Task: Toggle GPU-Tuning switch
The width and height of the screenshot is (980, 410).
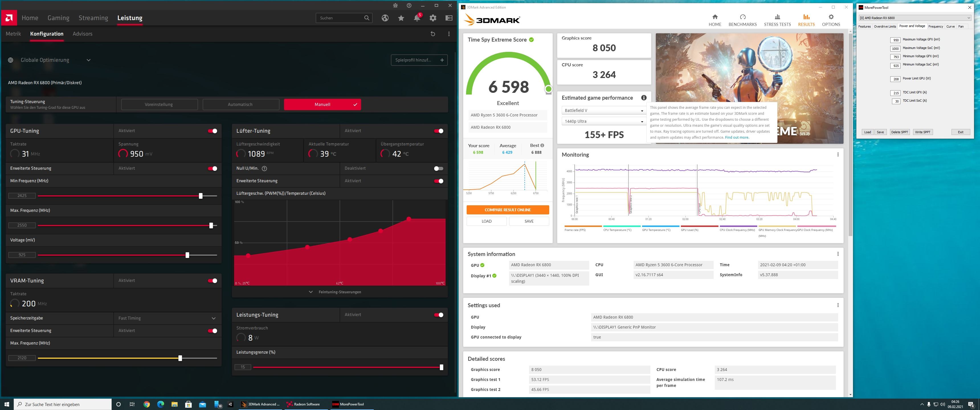Action: 212,131
